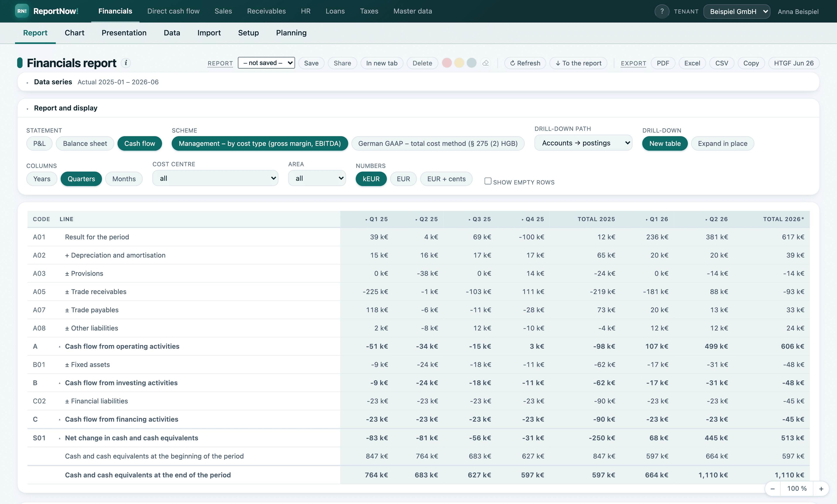Click the Refresh button with reload icon
The width and height of the screenshot is (837, 504).
pos(525,63)
